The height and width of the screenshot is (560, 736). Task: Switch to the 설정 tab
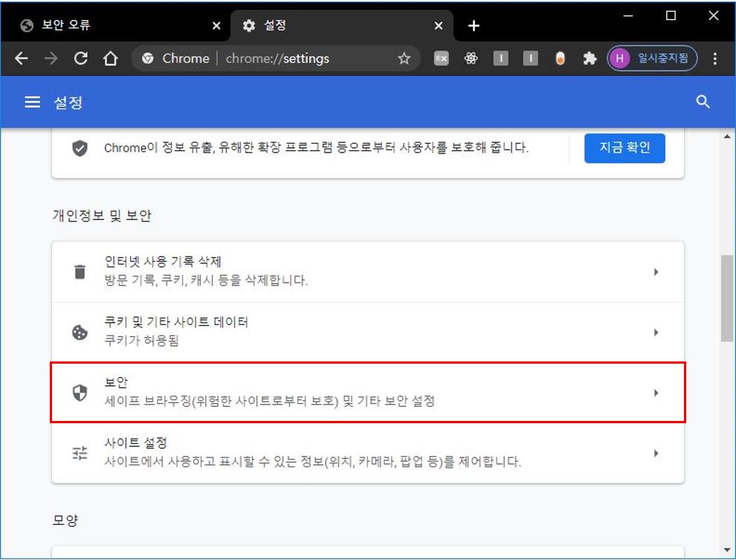[342, 25]
